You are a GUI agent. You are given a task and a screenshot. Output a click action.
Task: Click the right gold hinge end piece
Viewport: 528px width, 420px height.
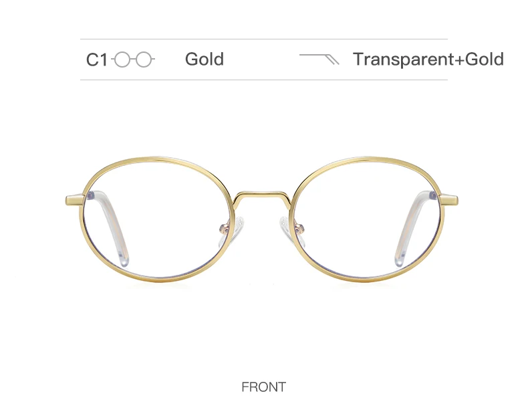(x=450, y=200)
